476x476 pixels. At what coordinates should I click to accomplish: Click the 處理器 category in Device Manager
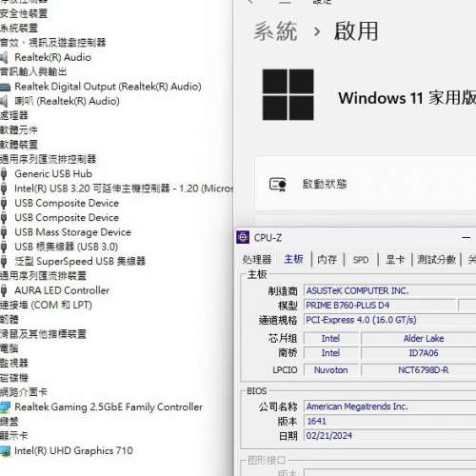pos(14,115)
